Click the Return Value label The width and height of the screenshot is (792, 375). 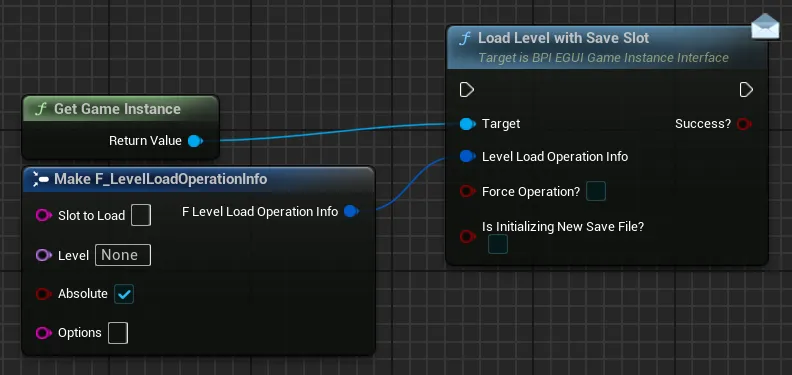(x=145, y=141)
